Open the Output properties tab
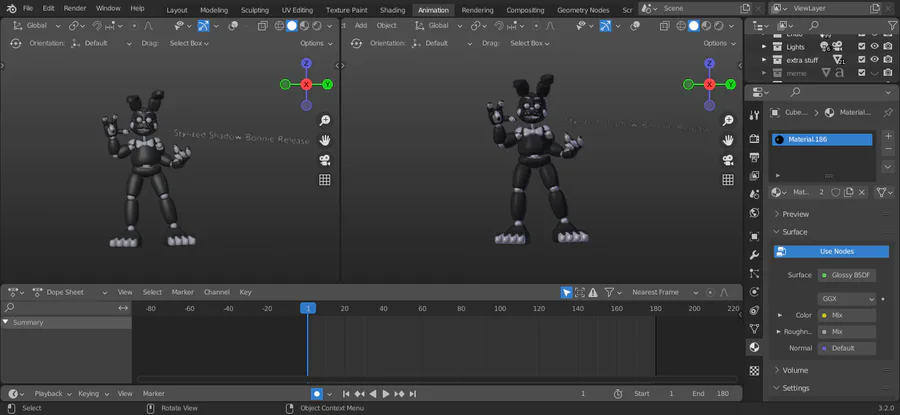 pos(754,157)
